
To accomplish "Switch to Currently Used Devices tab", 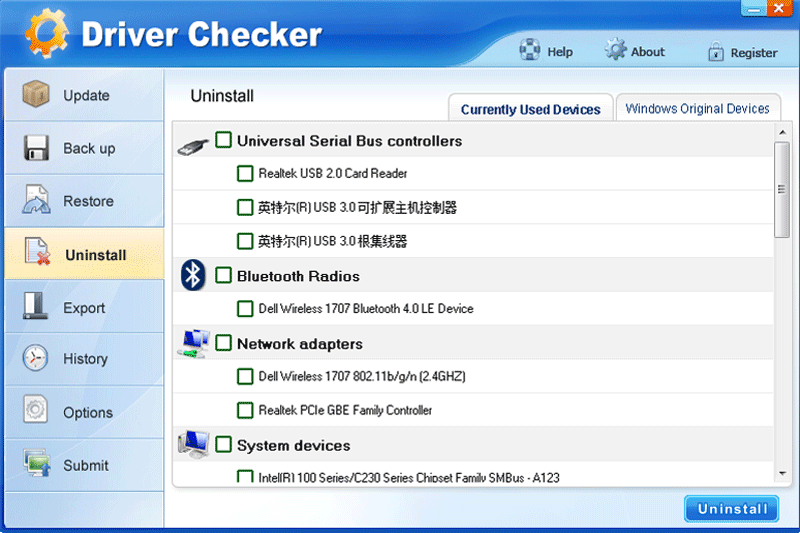I will pos(531,109).
